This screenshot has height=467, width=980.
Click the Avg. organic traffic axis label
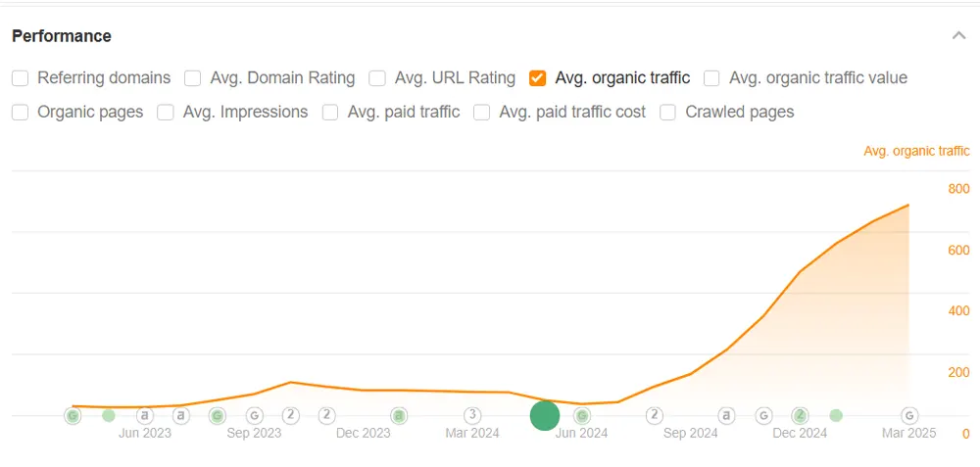point(916,151)
